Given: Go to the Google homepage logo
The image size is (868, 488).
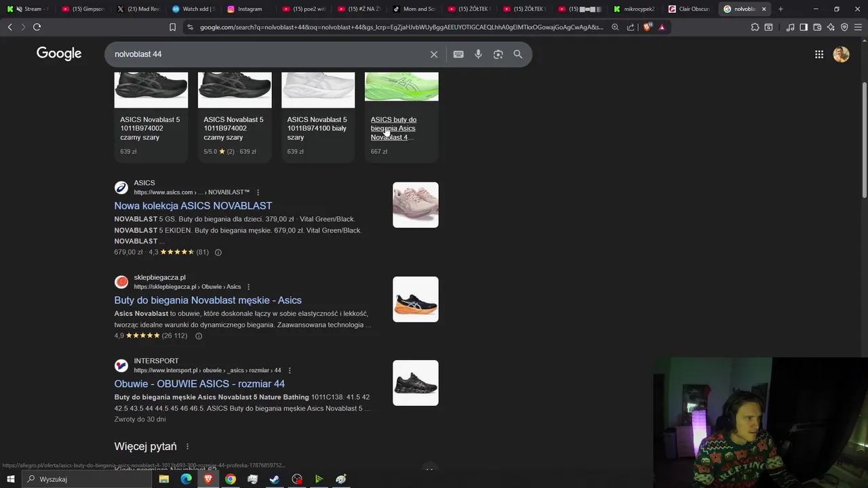Looking at the screenshot, I should coord(59,54).
